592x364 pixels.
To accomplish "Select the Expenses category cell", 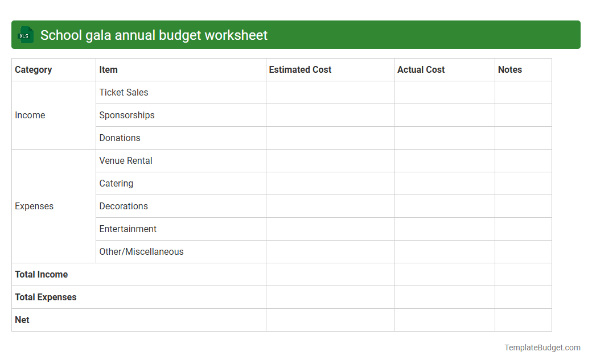I will [34, 206].
